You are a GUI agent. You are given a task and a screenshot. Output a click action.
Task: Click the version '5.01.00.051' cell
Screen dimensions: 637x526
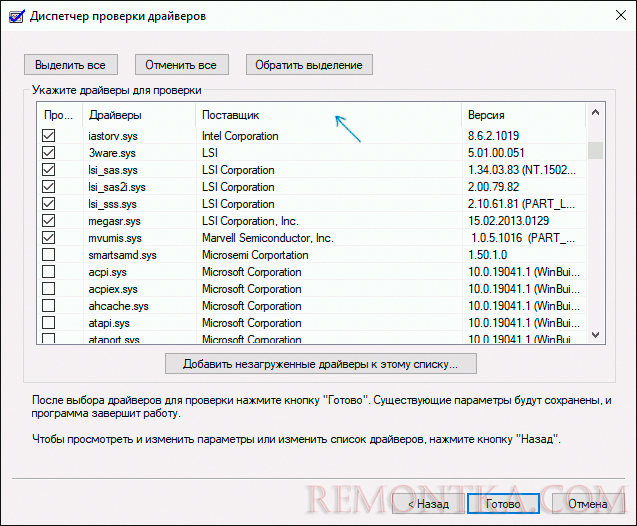tap(496, 153)
